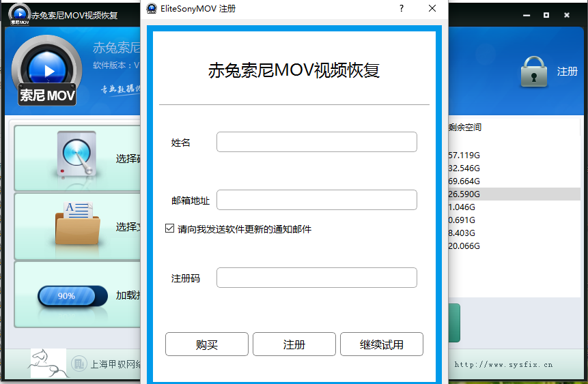Select the row showing 1.046G

514,207
